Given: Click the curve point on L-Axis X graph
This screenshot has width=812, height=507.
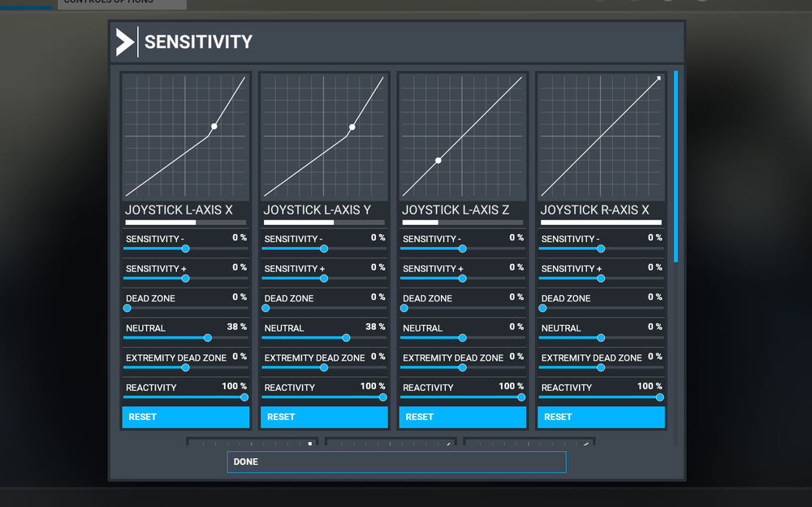Looking at the screenshot, I should point(214,126).
